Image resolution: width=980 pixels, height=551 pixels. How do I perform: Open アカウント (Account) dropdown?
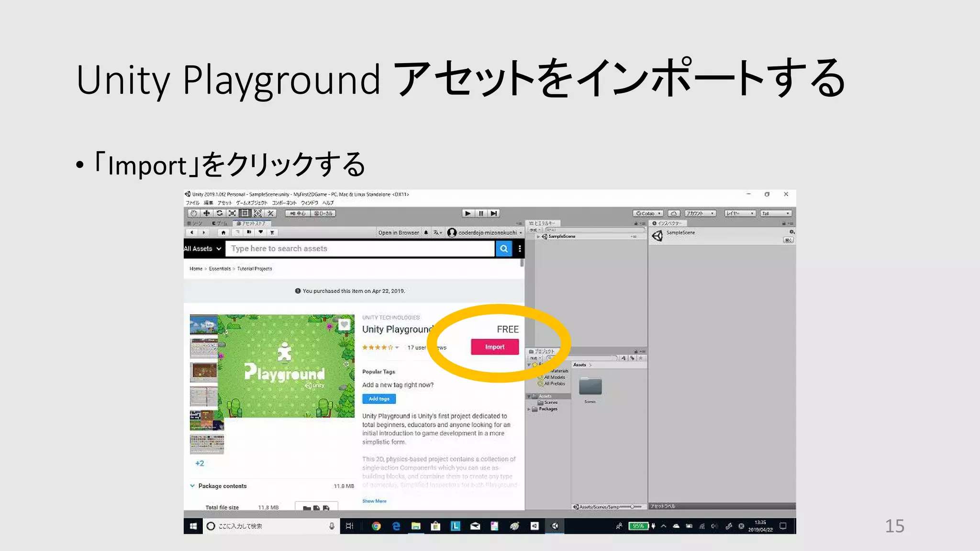[x=700, y=213]
